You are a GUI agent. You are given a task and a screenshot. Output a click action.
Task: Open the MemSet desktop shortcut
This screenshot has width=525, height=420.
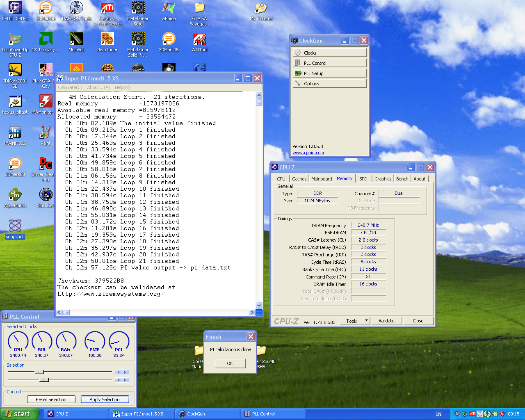tap(77, 42)
